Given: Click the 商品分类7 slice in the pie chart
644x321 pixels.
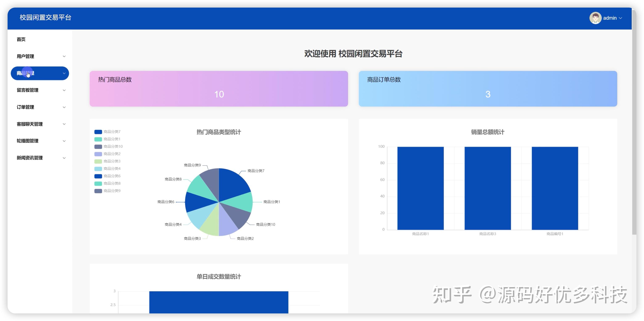Looking at the screenshot, I should coord(232,183).
